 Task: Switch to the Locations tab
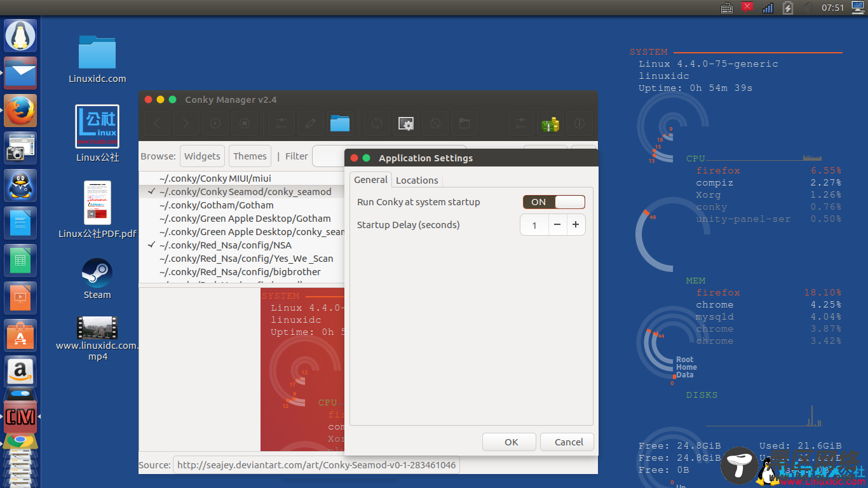point(417,180)
